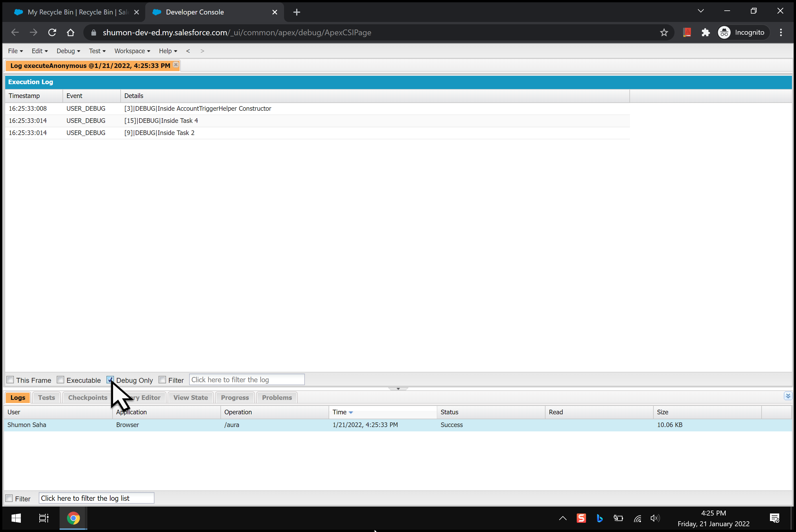Viewport: 796px width, 532px height.
Task: Sort logs by Time column
Action: [x=383, y=412]
